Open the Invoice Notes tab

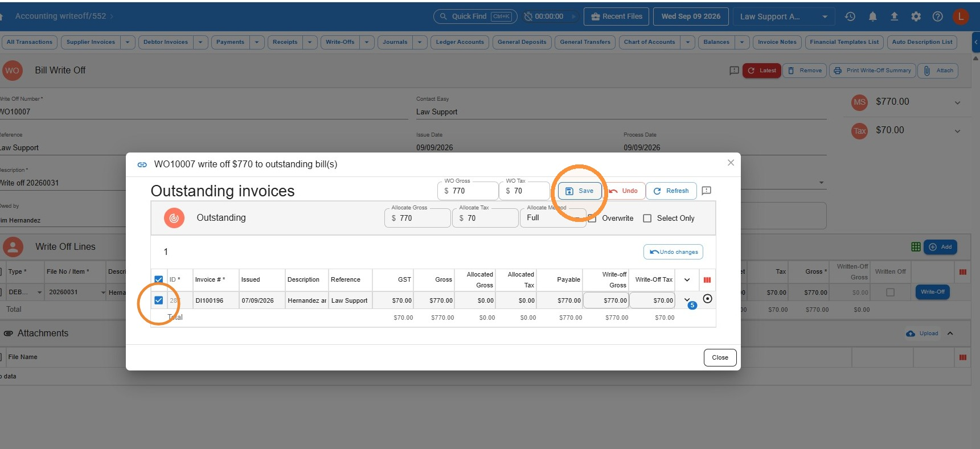tap(777, 42)
